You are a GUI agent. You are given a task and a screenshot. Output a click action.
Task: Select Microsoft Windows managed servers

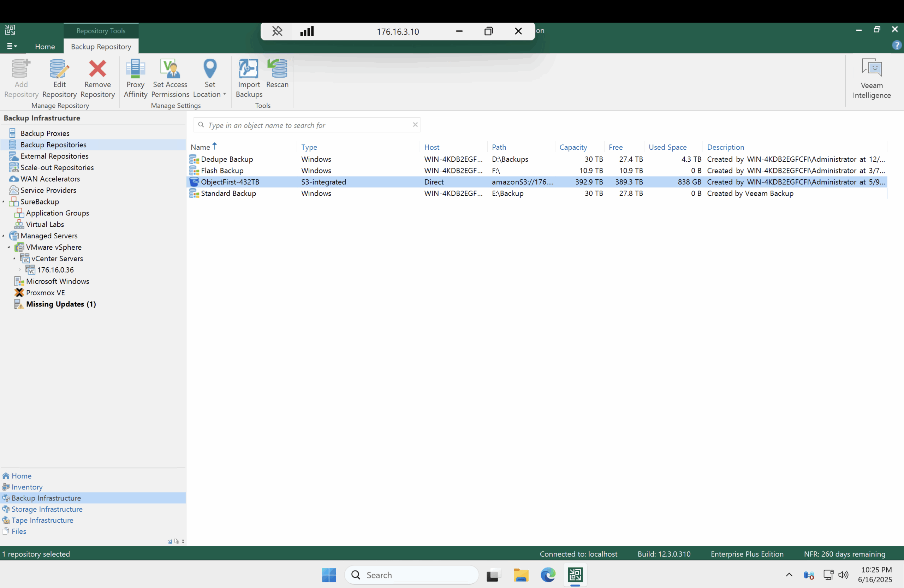point(57,281)
